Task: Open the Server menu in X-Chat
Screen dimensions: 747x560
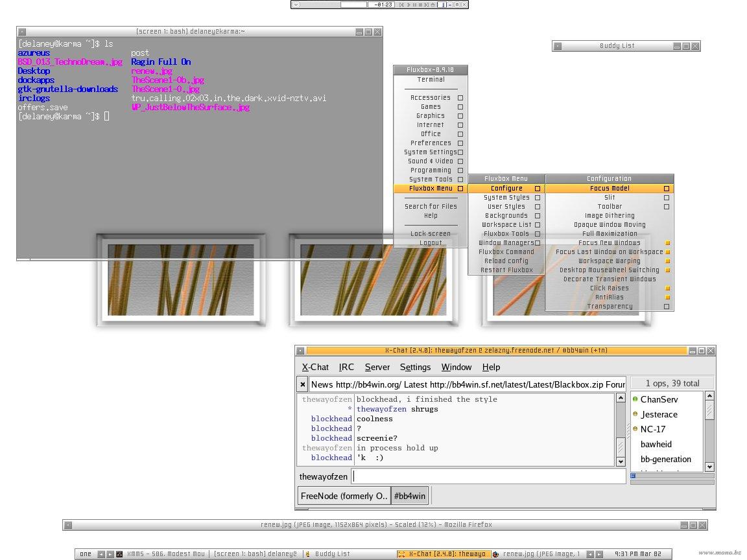Action: [x=377, y=367]
